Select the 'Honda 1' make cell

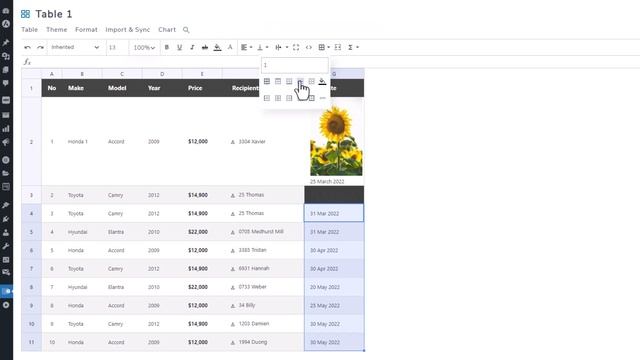tap(82, 142)
